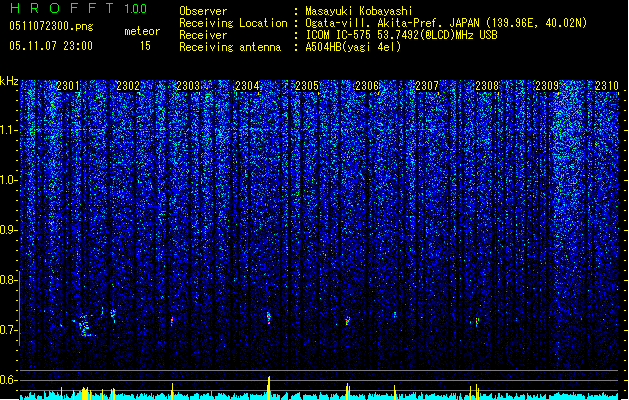This screenshot has width=629, height=400.
Task: Click the 2302 time marker
Action: (x=128, y=86)
